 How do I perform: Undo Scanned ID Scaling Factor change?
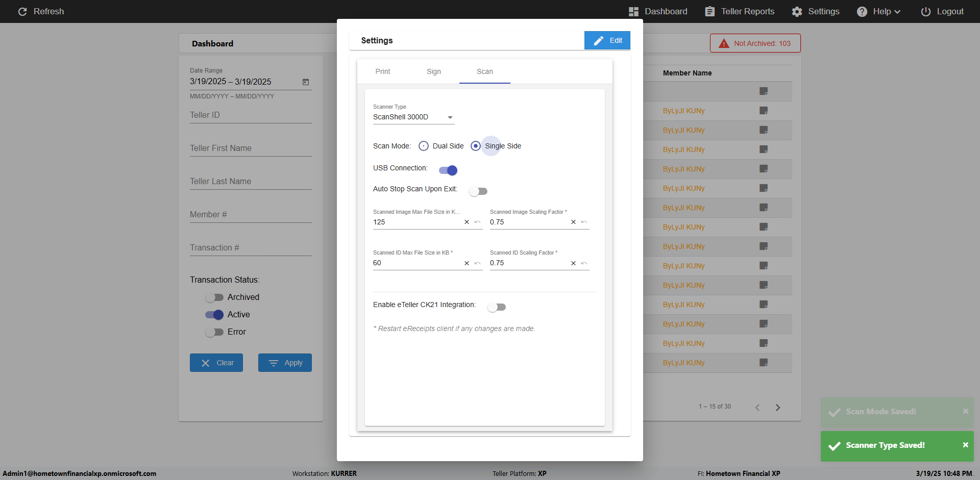[x=584, y=263]
